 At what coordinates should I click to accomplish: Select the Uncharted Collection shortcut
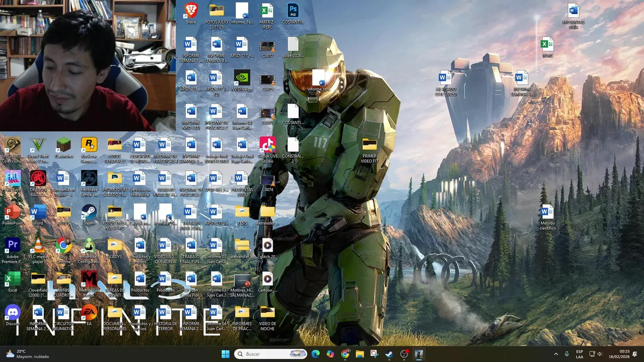[x=12, y=150]
